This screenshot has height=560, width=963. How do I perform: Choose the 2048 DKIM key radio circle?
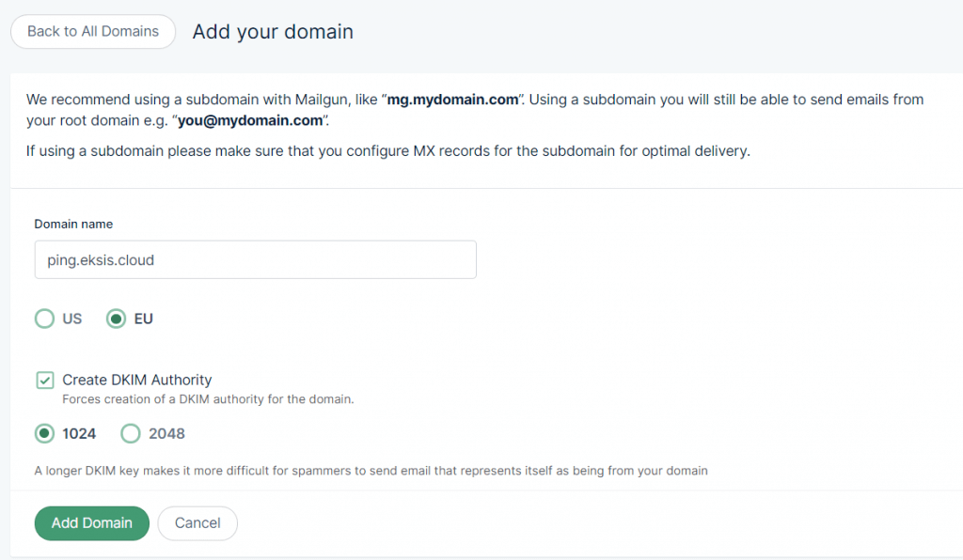131,433
